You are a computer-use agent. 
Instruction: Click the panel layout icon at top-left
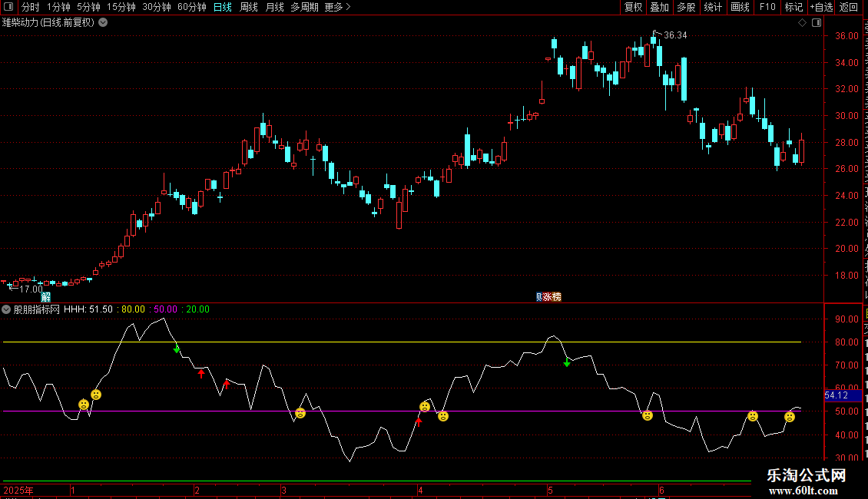pos(8,7)
